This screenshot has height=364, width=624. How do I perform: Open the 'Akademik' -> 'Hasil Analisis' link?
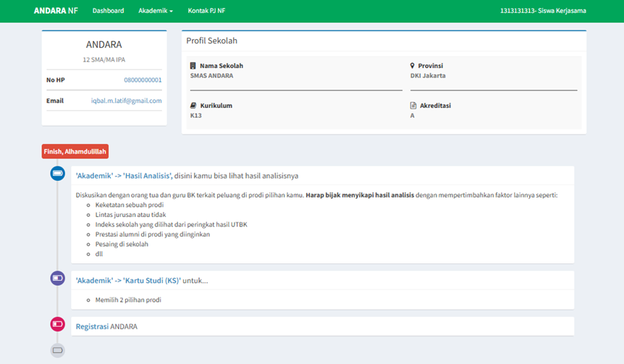123,176
